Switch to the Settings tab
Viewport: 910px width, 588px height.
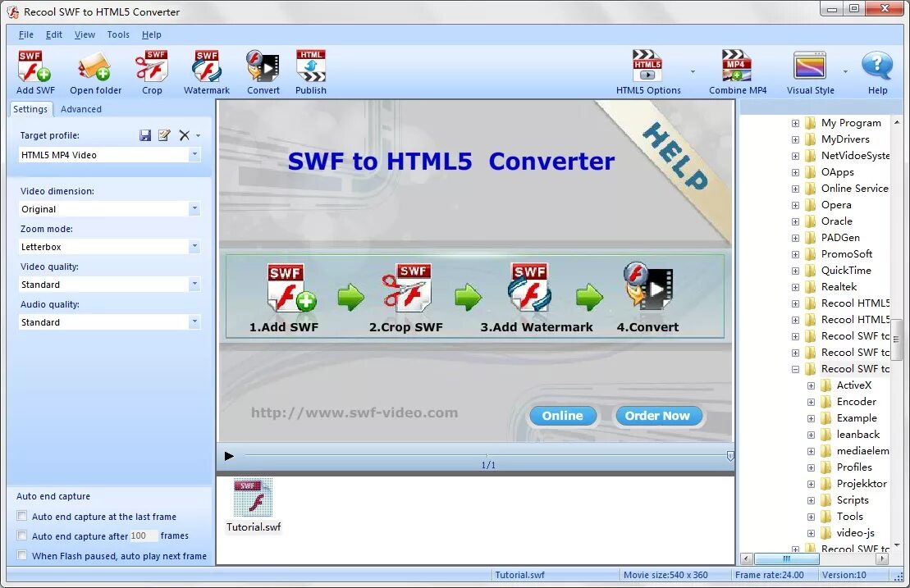[x=30, y=109]
